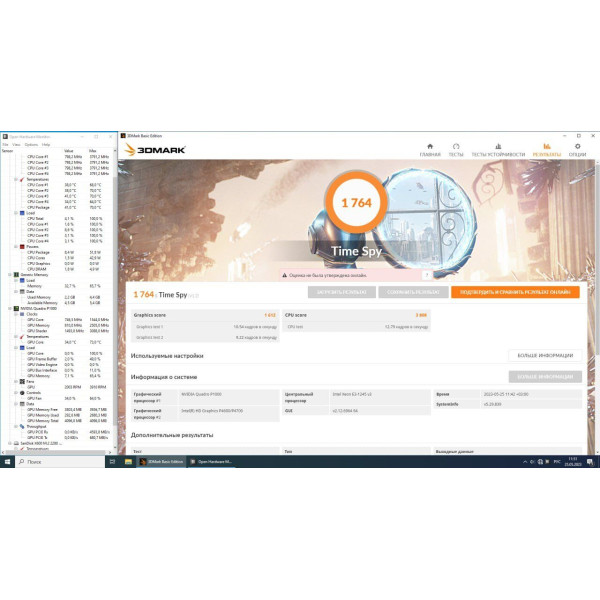Collapse the CPU Temperatures node above CPU Core temperatures
This screenshot has height=600, width=600.
(16, 179)
